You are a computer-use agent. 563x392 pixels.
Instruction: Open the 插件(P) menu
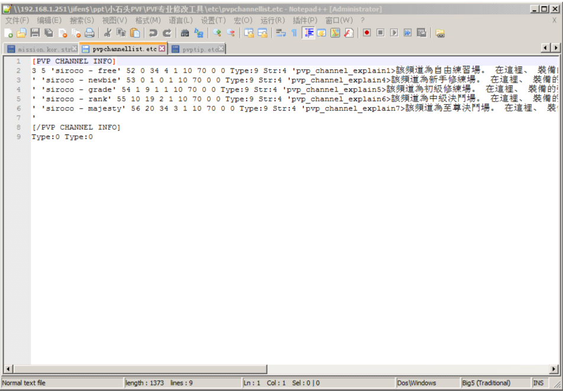pos(305,21)
